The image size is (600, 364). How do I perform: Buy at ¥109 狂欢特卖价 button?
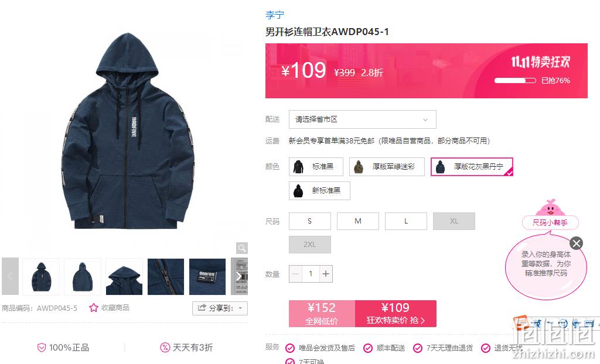click(396, 314)
